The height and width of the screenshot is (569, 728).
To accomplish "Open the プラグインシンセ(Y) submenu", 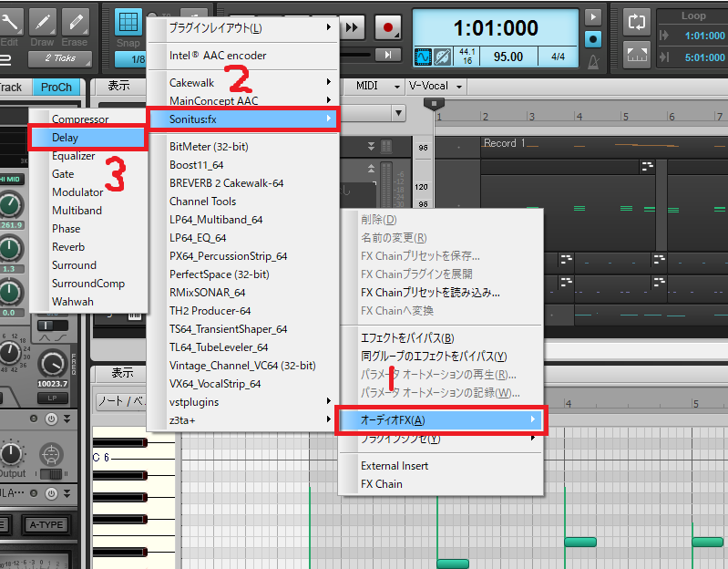I will click(441, 439).
